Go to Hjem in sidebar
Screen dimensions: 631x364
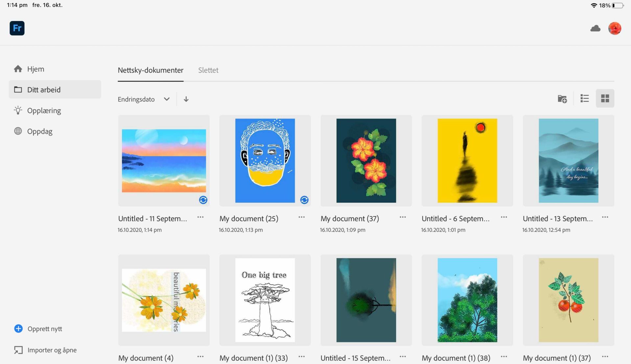pos(35,69)
